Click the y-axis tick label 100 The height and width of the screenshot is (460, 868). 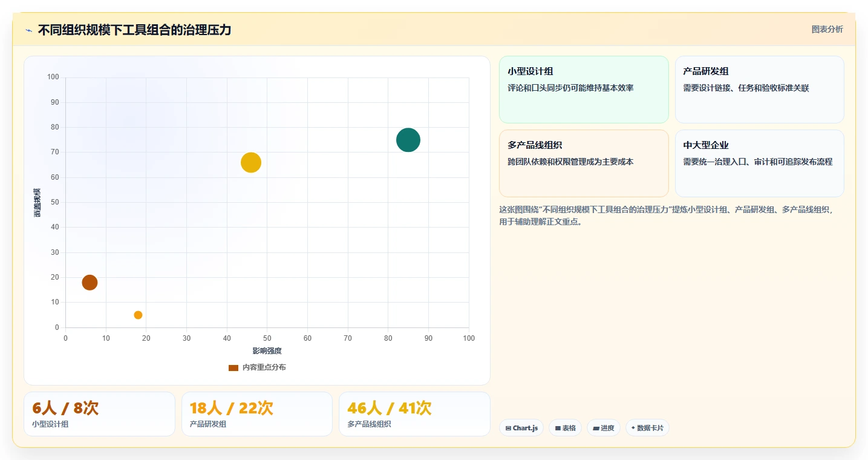coord(53,77)
